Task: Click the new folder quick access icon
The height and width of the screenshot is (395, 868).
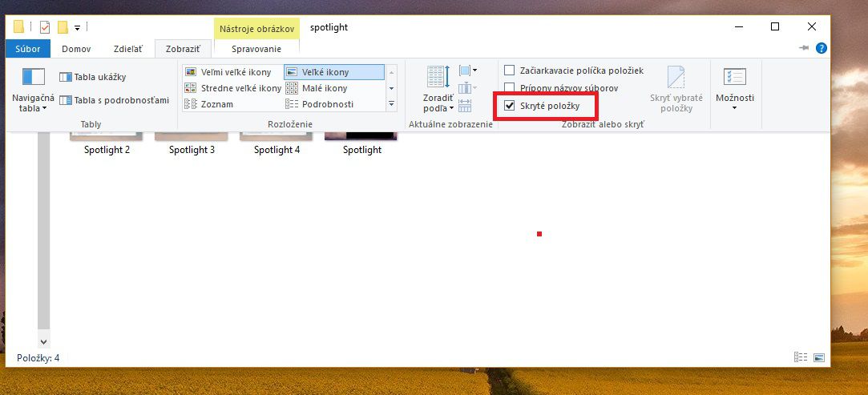Action: click(63, 27)
